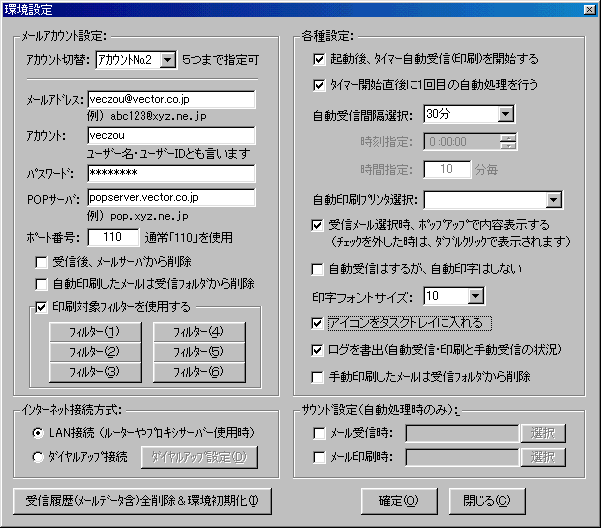Open フィルター(4) settings button
Viewport: 601px width, 528px height.
tap(199, 332)
